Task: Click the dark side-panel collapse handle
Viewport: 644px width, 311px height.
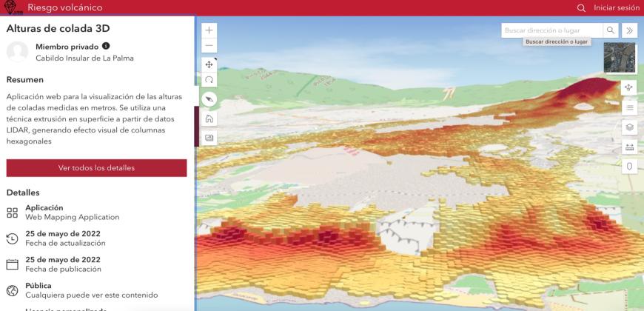Action: tap(196, 126)
